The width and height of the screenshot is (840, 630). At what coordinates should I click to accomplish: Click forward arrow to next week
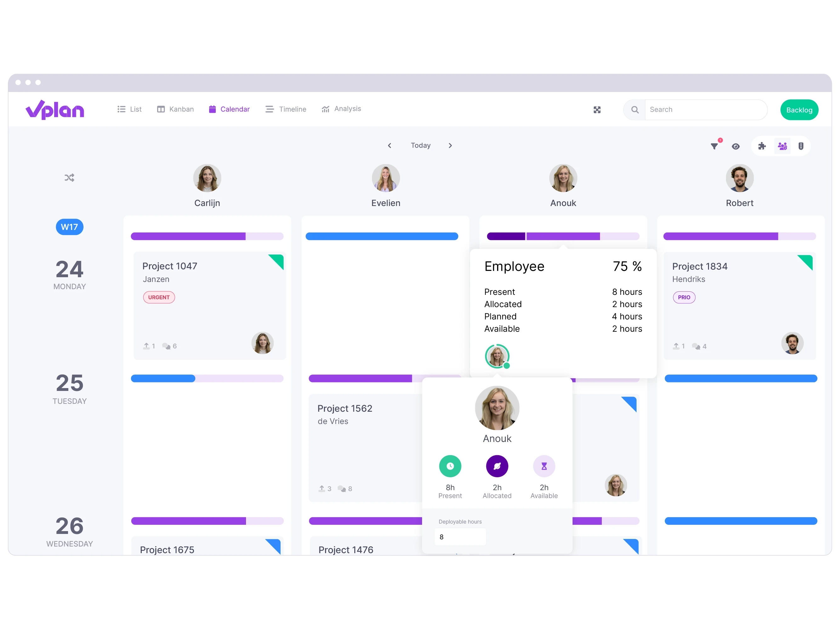tap(450, 146)
